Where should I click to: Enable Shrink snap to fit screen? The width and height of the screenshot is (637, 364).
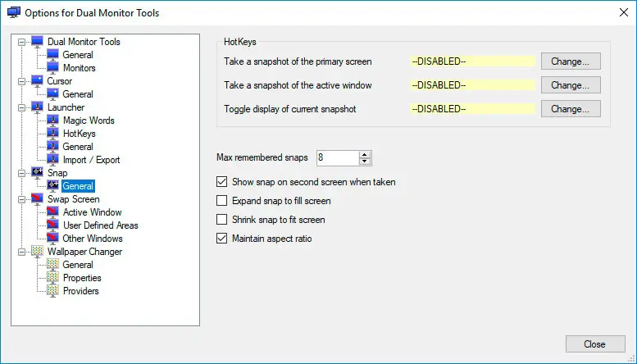pos(221,220)
